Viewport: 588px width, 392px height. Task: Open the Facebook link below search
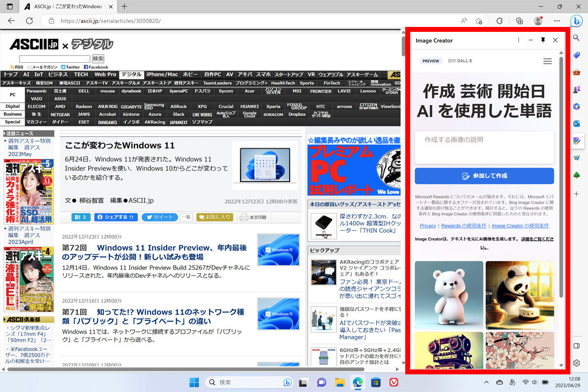96,67
